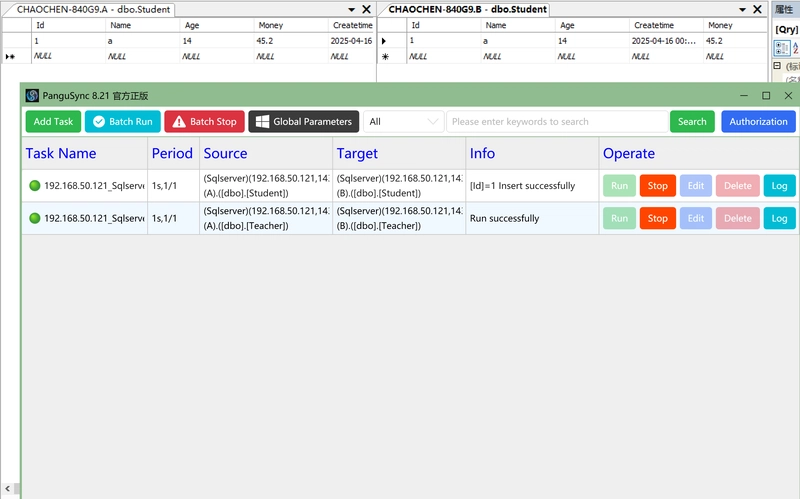Edit the Teacher sync task
Viewport: 800px width, 499px height.
(x=696, y=218)
